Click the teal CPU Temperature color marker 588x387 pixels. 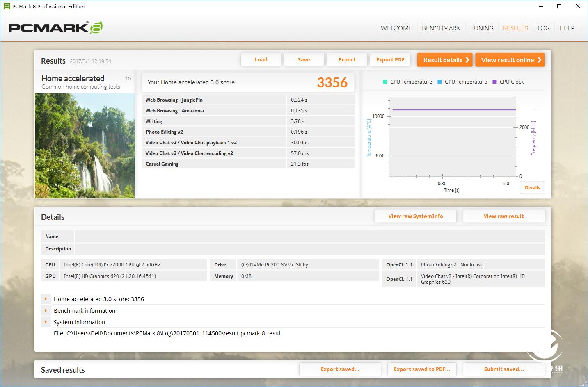(385, 82)
